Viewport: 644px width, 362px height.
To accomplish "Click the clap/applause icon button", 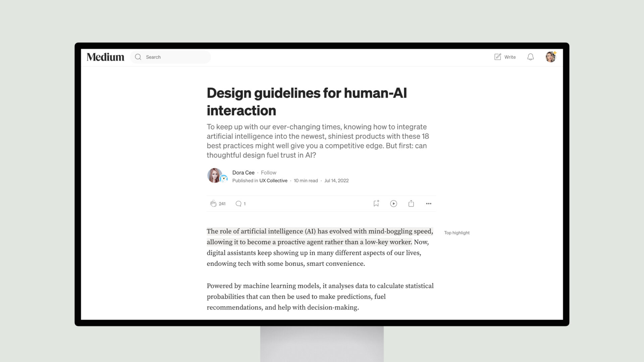I will (x=213, y=203).
